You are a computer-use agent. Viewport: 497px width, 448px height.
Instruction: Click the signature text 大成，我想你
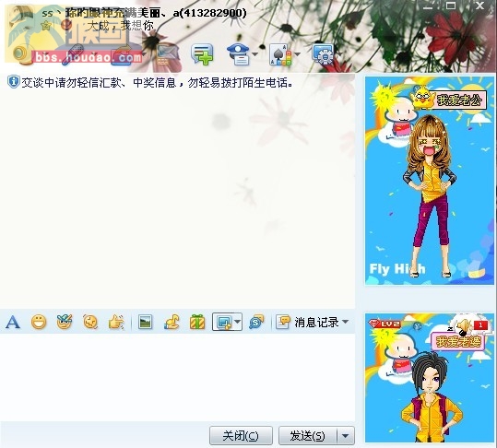click(121, 25)
